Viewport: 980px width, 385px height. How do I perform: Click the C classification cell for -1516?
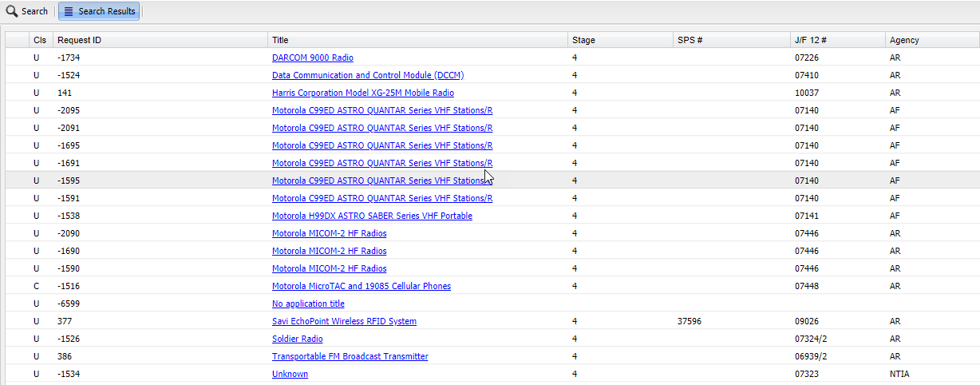pyautogui.click(x=36, y=286)
